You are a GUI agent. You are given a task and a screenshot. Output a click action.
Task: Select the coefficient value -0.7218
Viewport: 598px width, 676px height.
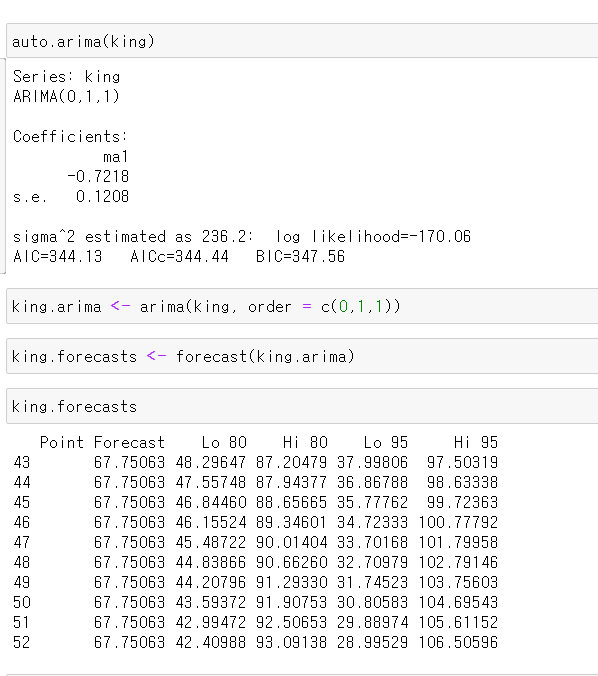click(98, 176)
